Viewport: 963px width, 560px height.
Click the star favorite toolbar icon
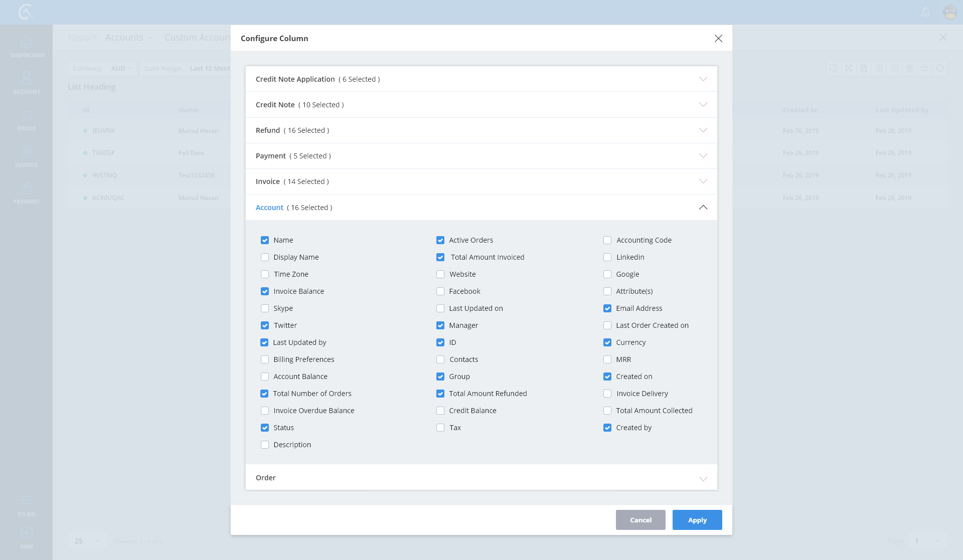[x=925, y=68]
